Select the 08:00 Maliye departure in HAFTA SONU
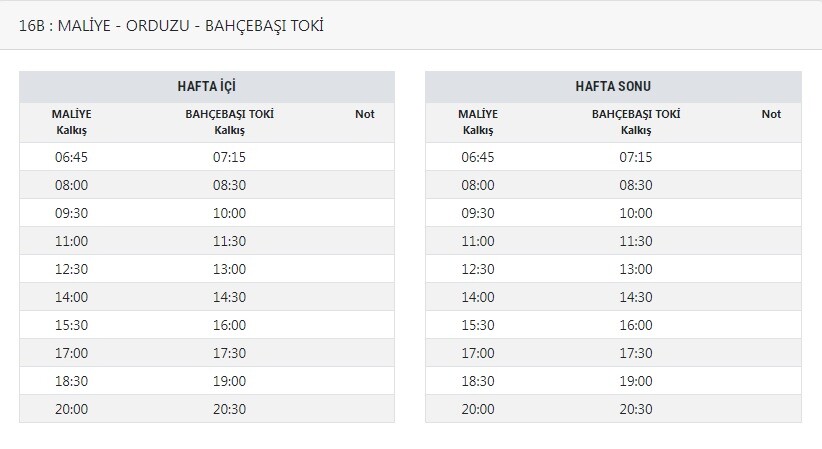 pos(477,185)
